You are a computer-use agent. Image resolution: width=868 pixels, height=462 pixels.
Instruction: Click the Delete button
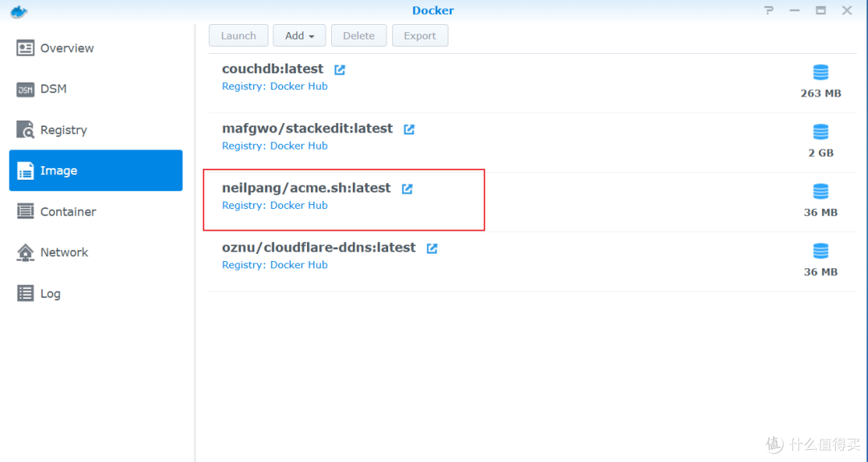click(358, 35)
